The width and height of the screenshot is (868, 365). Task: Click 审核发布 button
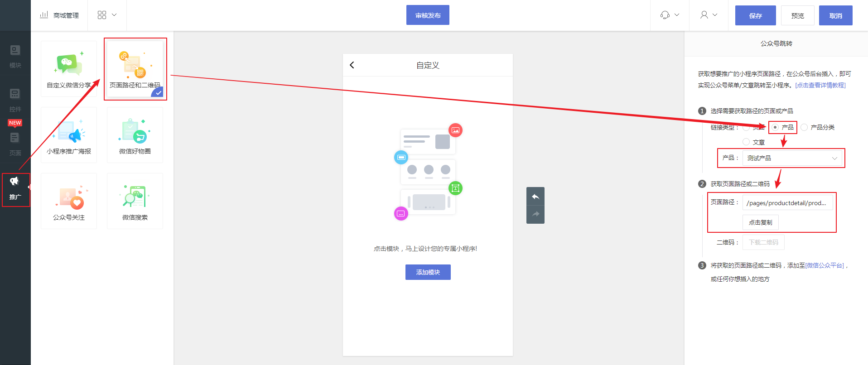pos(428,15)
